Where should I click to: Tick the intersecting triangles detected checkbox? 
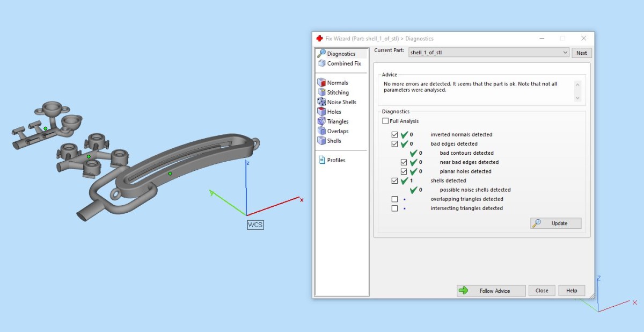coord(395,208)
